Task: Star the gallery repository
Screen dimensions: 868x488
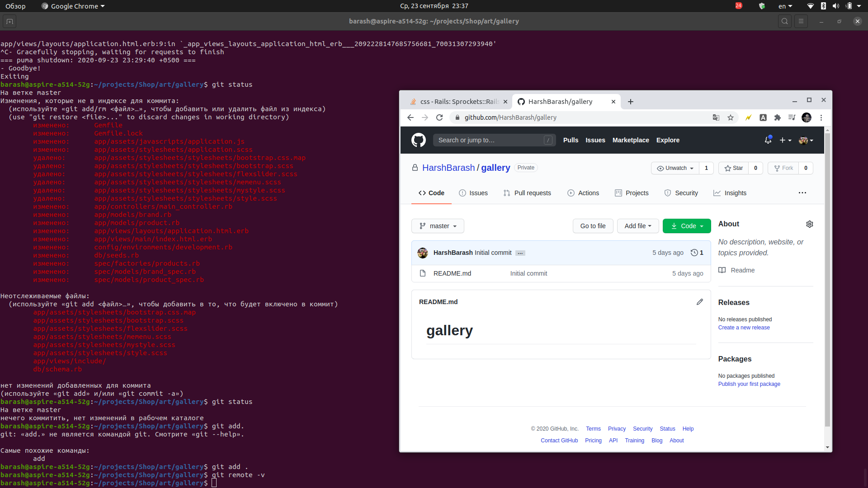Action: point(733,168)
